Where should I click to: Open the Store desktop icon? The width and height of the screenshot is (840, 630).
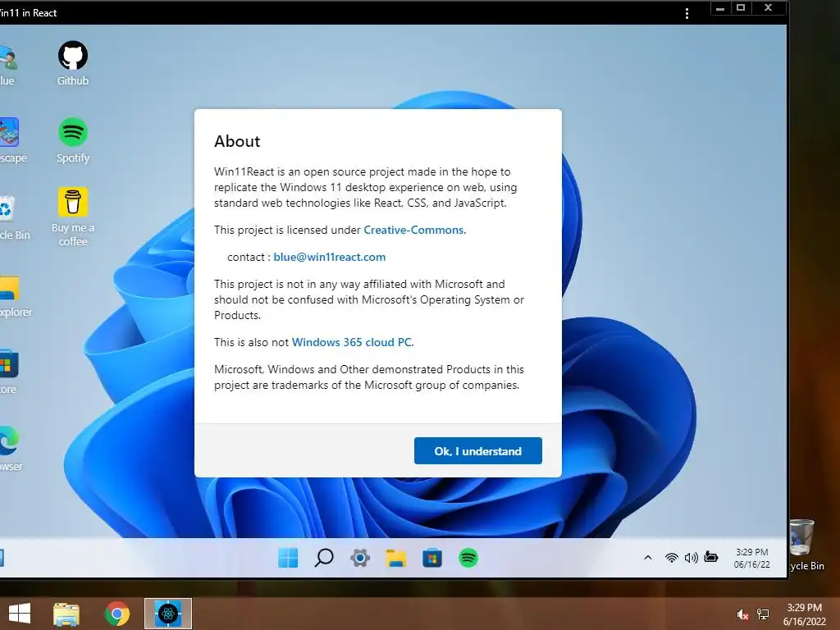[x=8, y=372]
